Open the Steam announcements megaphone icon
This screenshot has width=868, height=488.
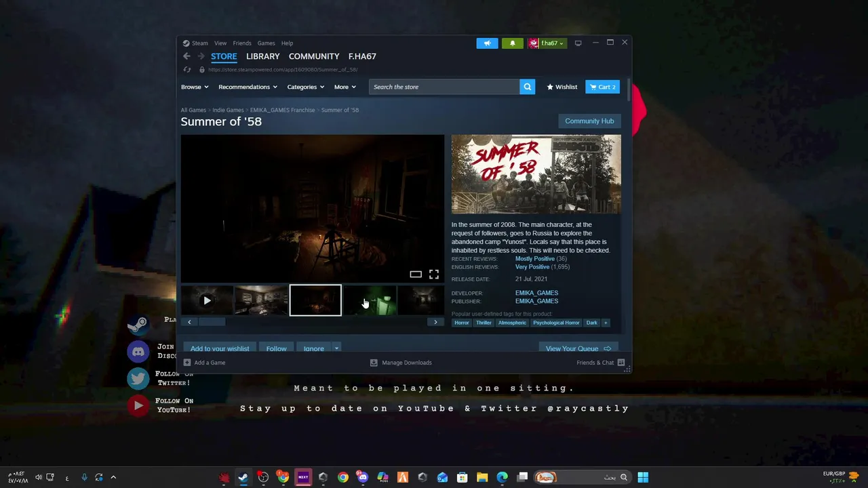487,43
